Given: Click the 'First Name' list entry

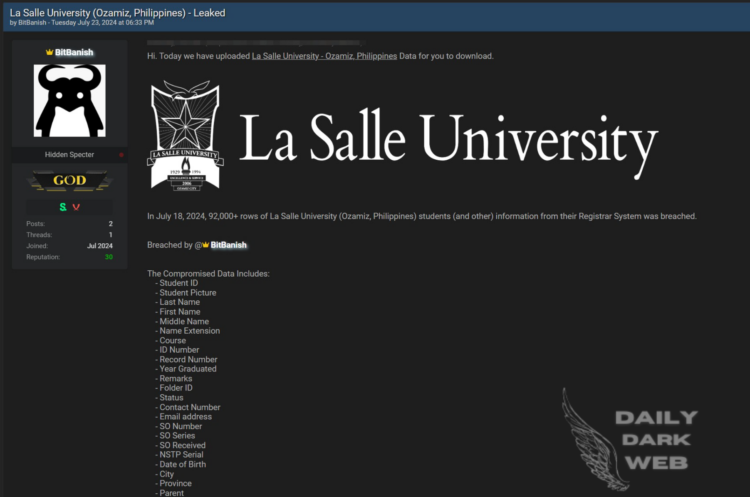Looking at the screenshot, I should (178, 312).
